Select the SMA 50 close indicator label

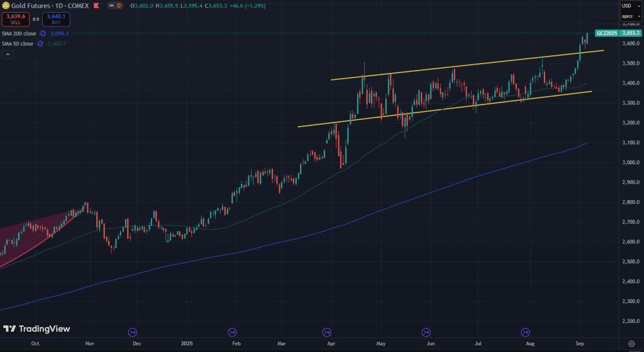tap(17, 43)
